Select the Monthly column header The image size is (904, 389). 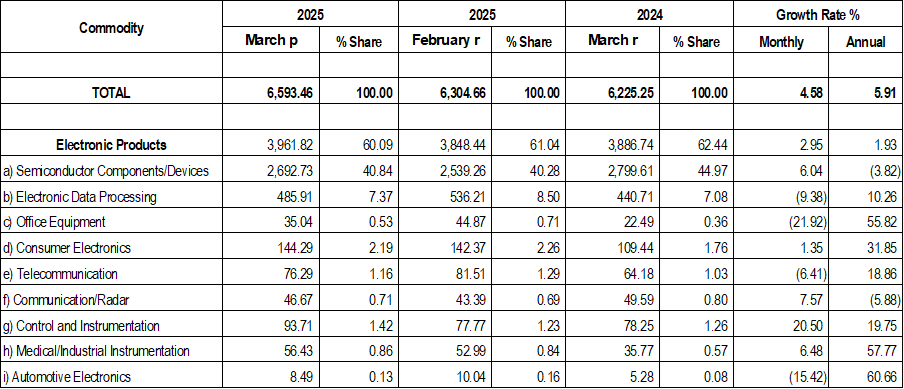tap(781, 41)
